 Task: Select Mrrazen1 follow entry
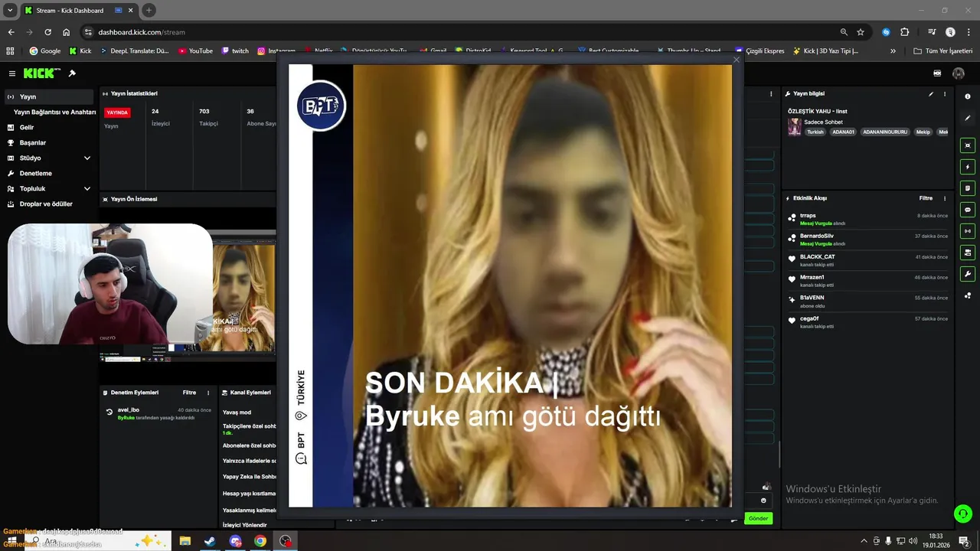click(868, 281)
